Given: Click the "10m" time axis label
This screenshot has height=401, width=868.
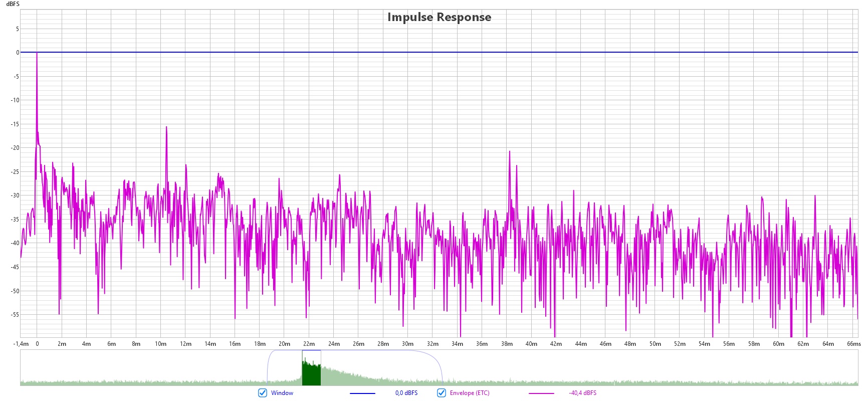Looking at the screenshot, I should pos(160,344).
